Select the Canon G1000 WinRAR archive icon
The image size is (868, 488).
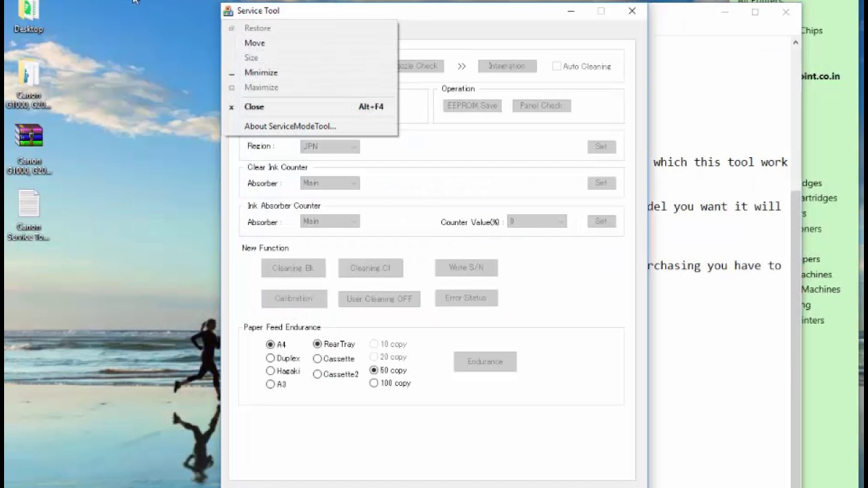(x=28, y=150)
